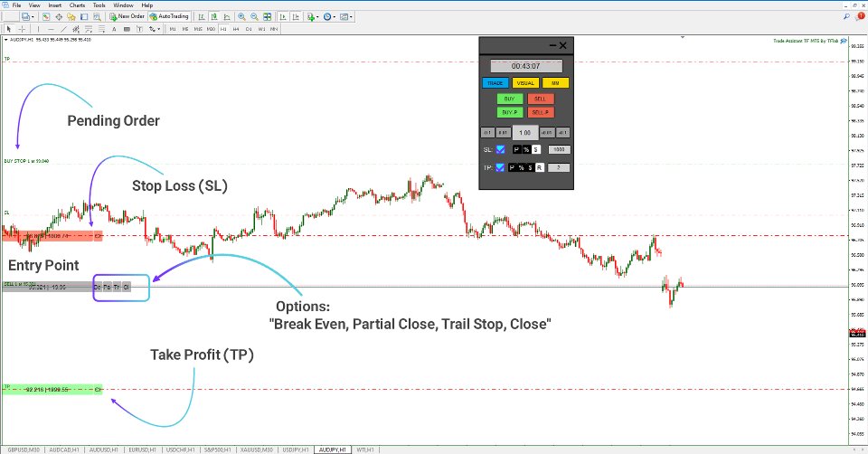This screenshot has width=868, height=454.
Task: Select the Crosshair tool
Action: click(x=22, y=29)
